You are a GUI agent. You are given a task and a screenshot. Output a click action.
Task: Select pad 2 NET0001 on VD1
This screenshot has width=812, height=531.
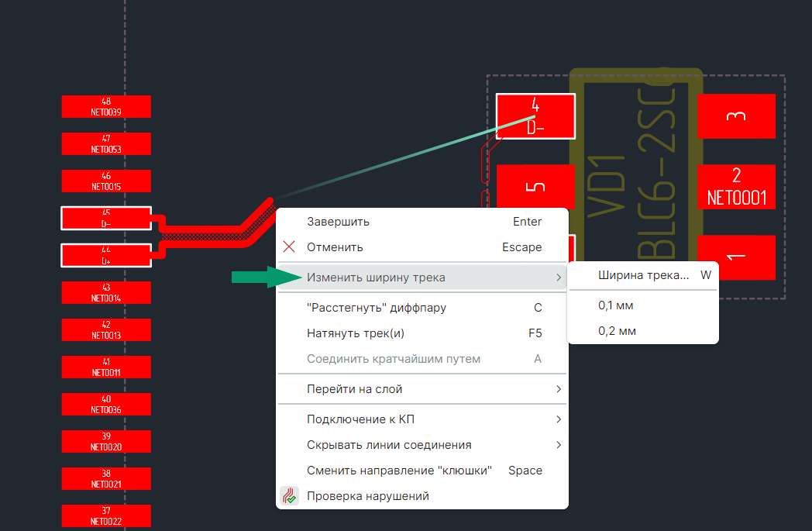[736, 187]
